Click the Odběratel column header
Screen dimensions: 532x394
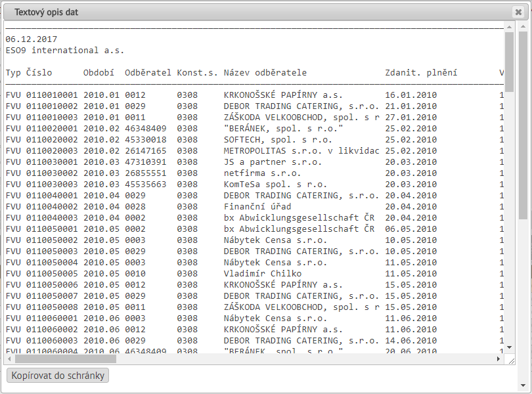(x=148, y=73)
